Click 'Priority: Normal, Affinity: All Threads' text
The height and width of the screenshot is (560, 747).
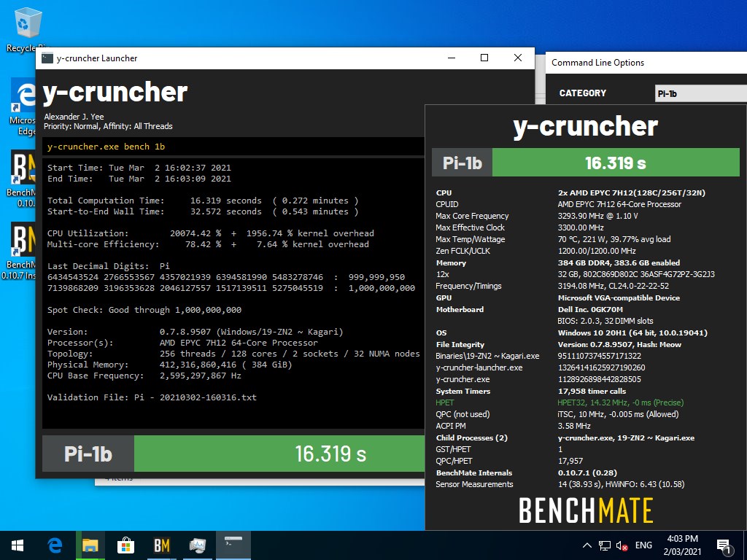[x=108, y=126]
